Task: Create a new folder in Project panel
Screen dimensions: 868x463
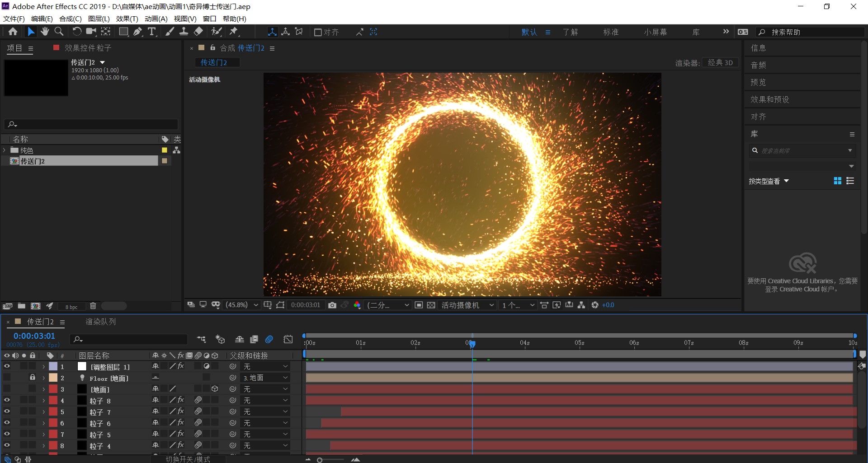Action: click(21, 306)
